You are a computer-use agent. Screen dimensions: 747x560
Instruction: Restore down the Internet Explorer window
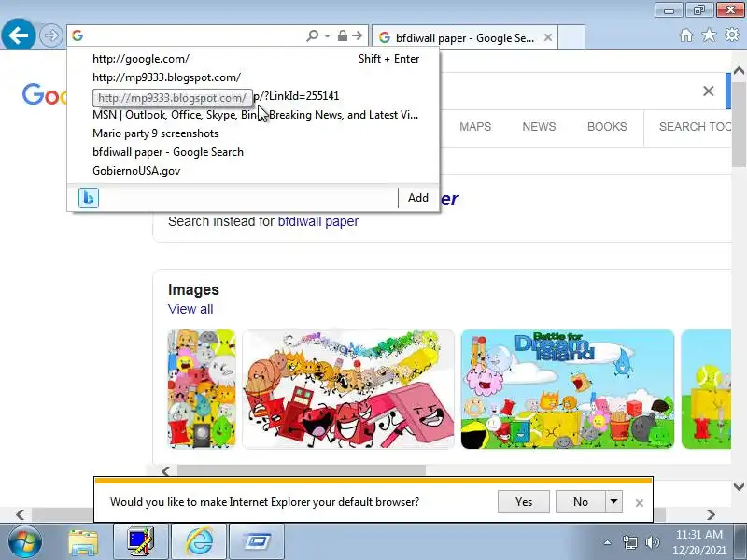pos(698,9)
